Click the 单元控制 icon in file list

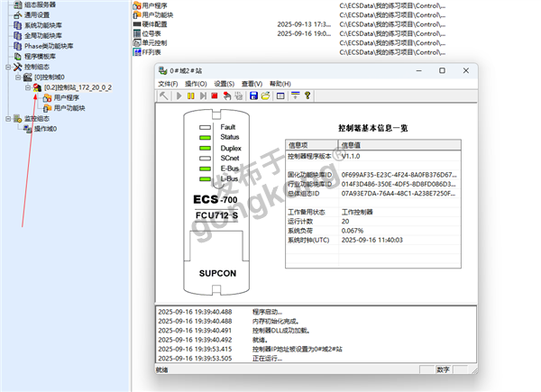coord(137,42)
